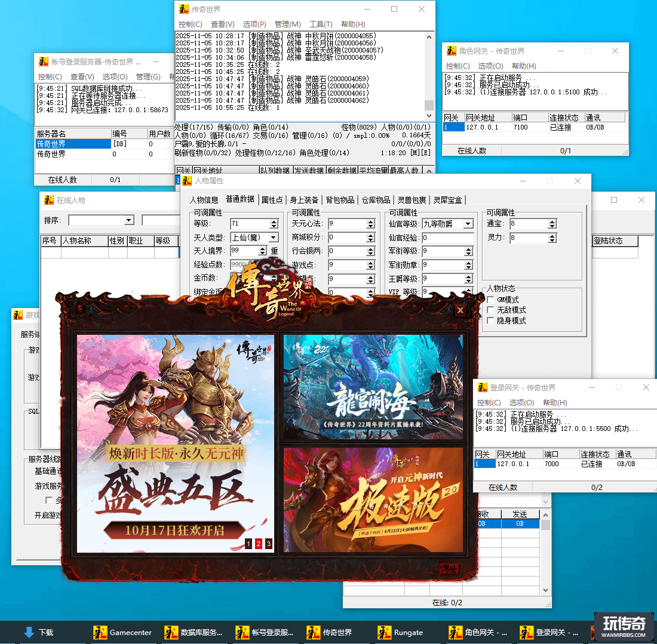Adjust 王爵等级 spinner arrows

[x=468, y=279]
